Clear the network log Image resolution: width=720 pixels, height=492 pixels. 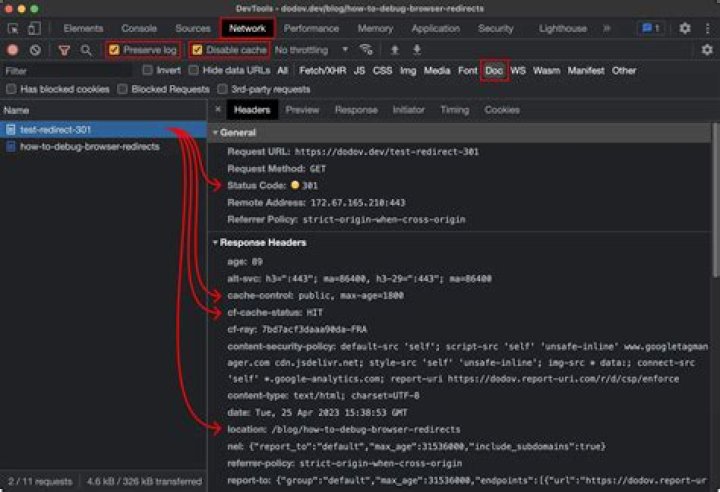coord(35,50)
